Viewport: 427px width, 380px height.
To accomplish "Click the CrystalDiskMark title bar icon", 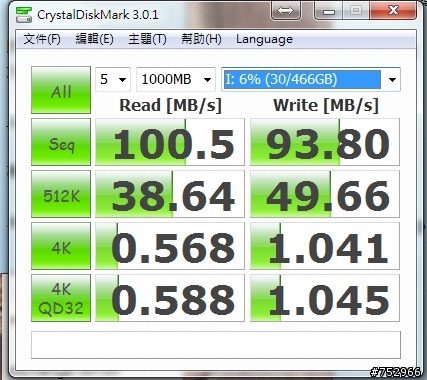I will click(24, 15).
